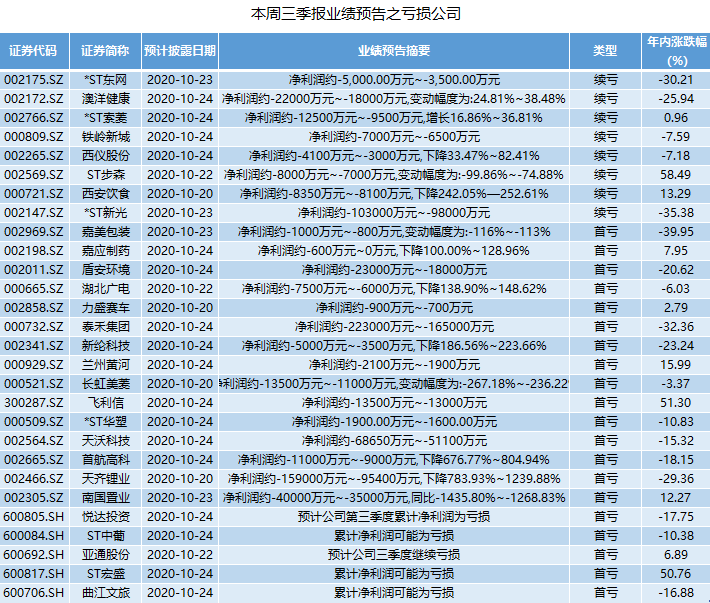Click the -39.95 percentage change cell
This screenshot has height=603, width=710.
[676, 232]
